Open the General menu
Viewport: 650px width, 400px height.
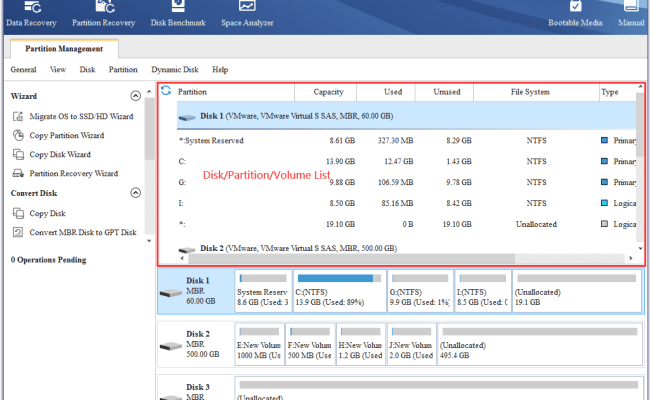point(23,70)
